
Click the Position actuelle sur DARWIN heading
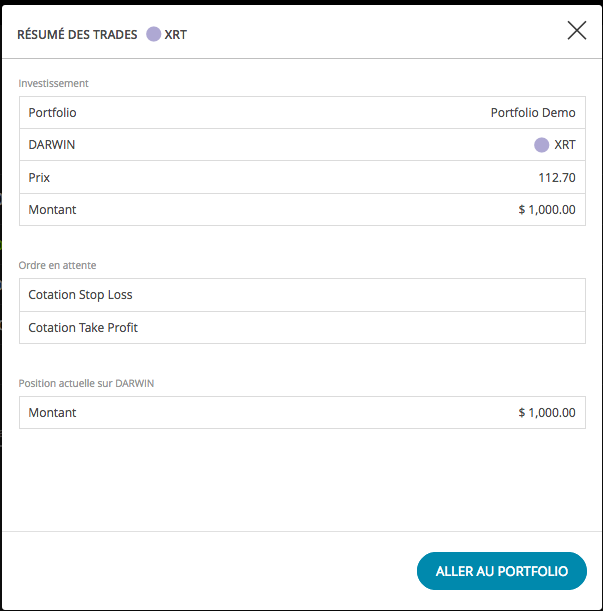pos(86,383)
